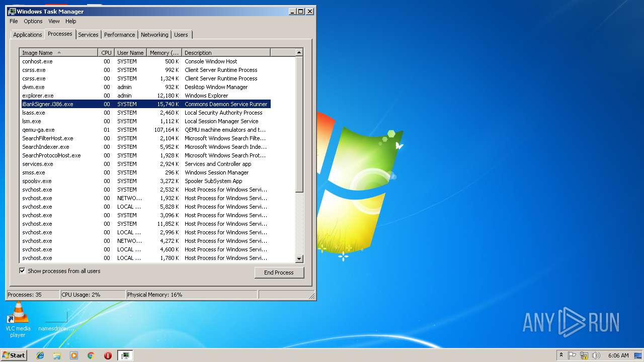Open Action Center flag icon in tray
The height and width of the screenshot is (362, 644).
(x=572, y=355)
